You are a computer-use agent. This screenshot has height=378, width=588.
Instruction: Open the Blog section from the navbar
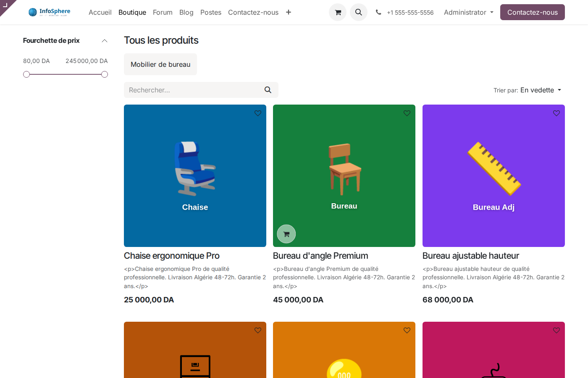[x=186, y=12]
